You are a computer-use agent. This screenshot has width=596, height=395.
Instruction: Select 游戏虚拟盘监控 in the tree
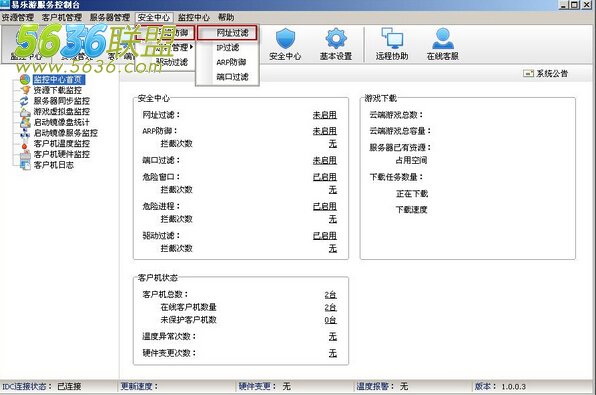(62, 111)
